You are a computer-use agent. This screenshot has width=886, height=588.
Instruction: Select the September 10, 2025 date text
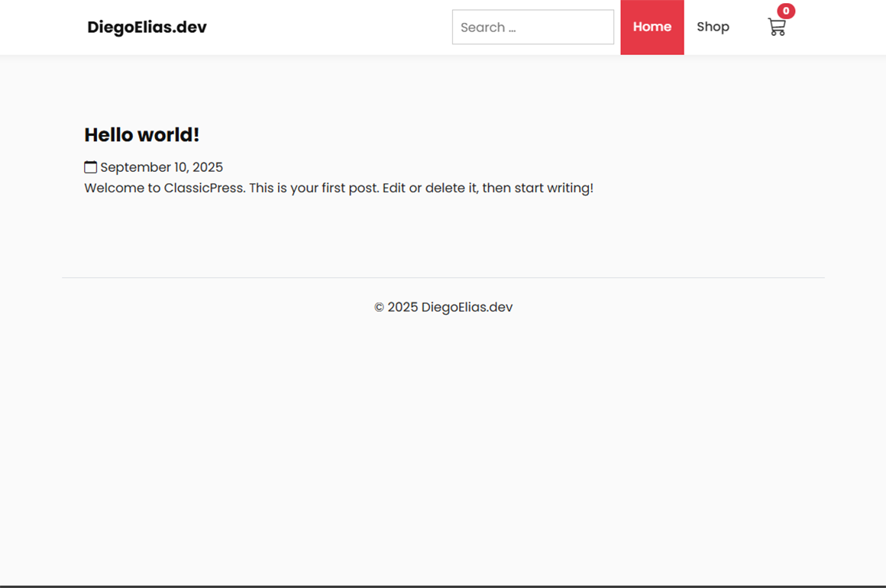click(161, 167)
